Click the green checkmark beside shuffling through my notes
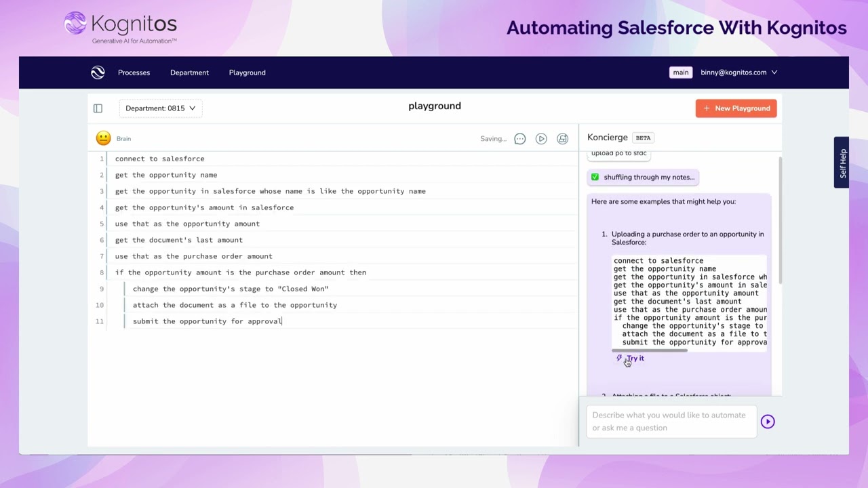The height and width of the screenshot is (488, 868). 595,177
